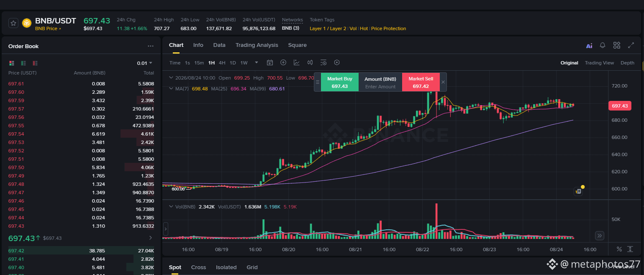Open the Trading Analysis tab
Image resolution: width=644 pixels, height=275 pixels.
coord(257,45)
